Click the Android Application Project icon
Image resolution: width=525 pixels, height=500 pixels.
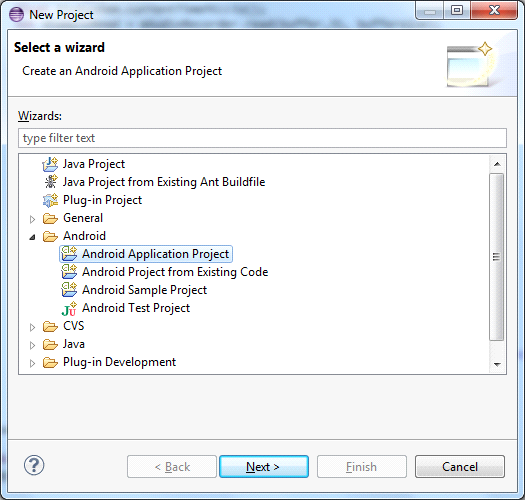pyautogui.click(x=69, y=254)
